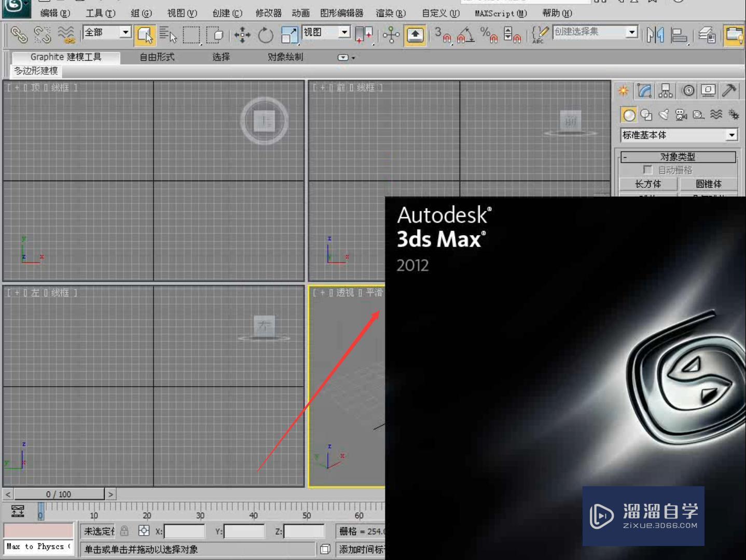The height and width of the screenshot is (560, 746).
Task: Open selection filter dropdown 全部
Action: tap(126, 32)
